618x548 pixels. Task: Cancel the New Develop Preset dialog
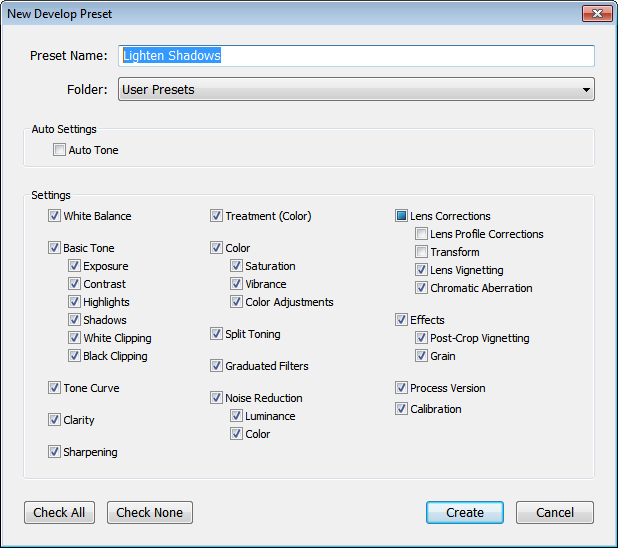(x=555, y=513)
